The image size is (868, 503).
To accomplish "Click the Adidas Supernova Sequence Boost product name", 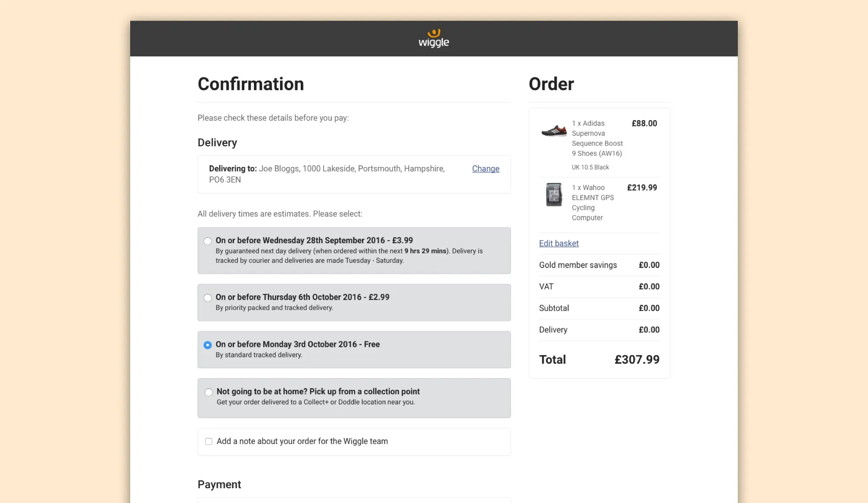I will tap(597, 138).
